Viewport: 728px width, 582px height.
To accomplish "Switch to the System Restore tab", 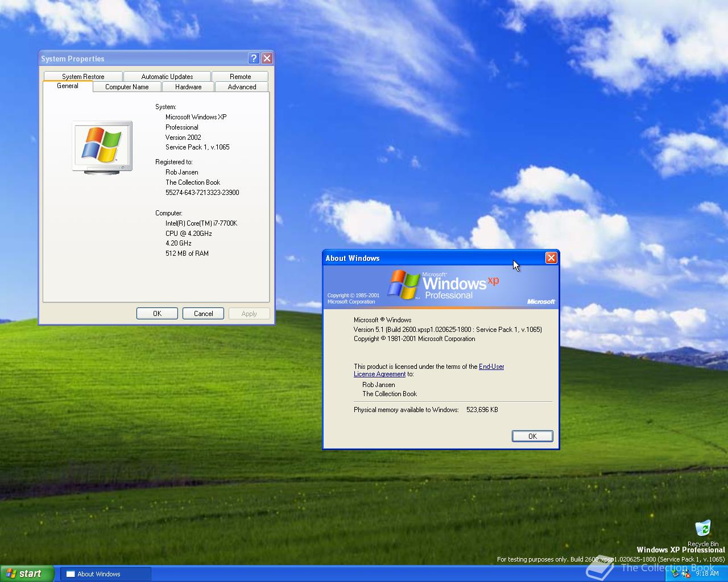I will point(83,77).
